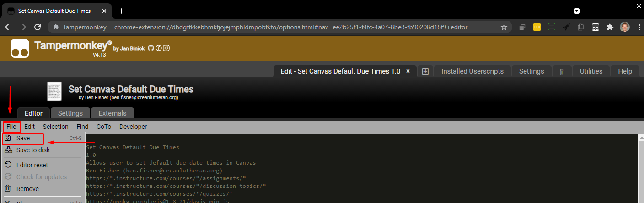Bookmark this page with the star icon
The height and width of the screenshot is (203, 644).
pyautogui.click(x=504, y=27)
